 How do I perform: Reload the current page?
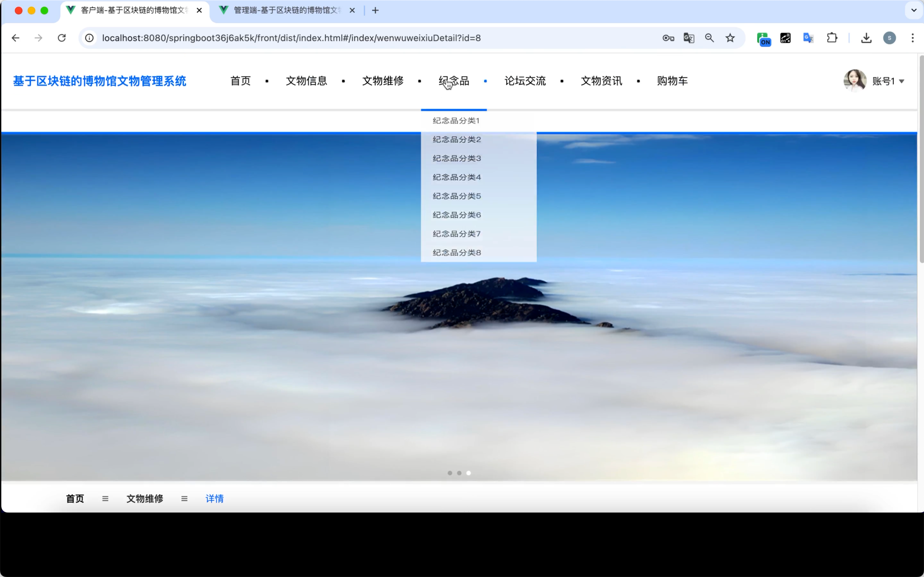(62, 38)
